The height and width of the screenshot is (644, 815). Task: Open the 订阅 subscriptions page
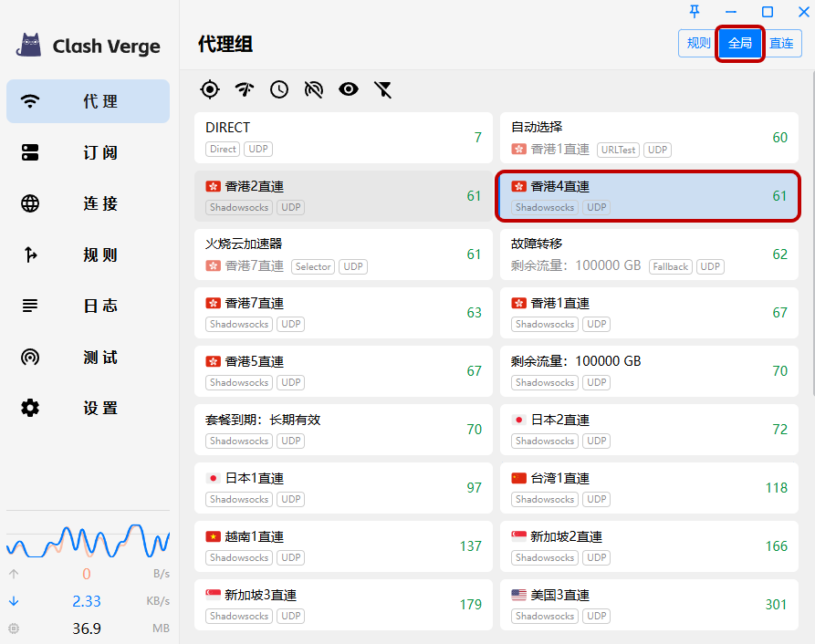coord(88,152)
